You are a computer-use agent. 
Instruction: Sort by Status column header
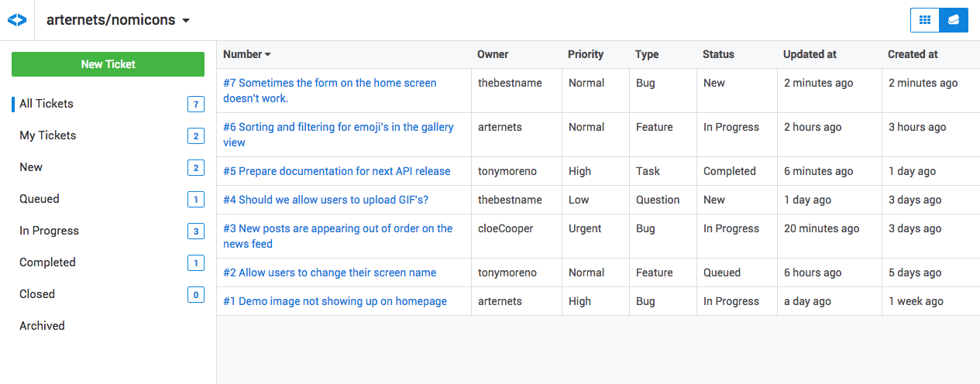[718, 54]
